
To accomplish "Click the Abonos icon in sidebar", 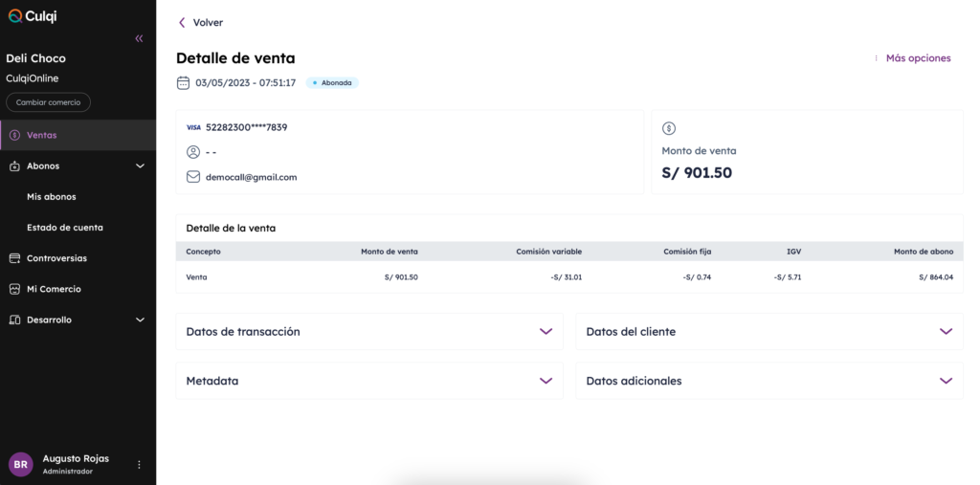I will point(15,166).
